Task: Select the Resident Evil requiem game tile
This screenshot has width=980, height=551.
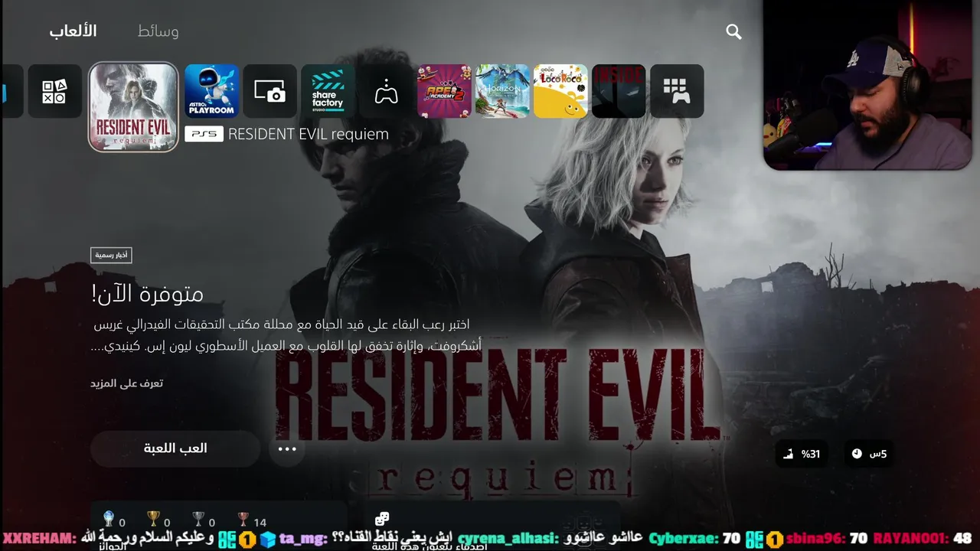Action: click(x=133, y=106)
